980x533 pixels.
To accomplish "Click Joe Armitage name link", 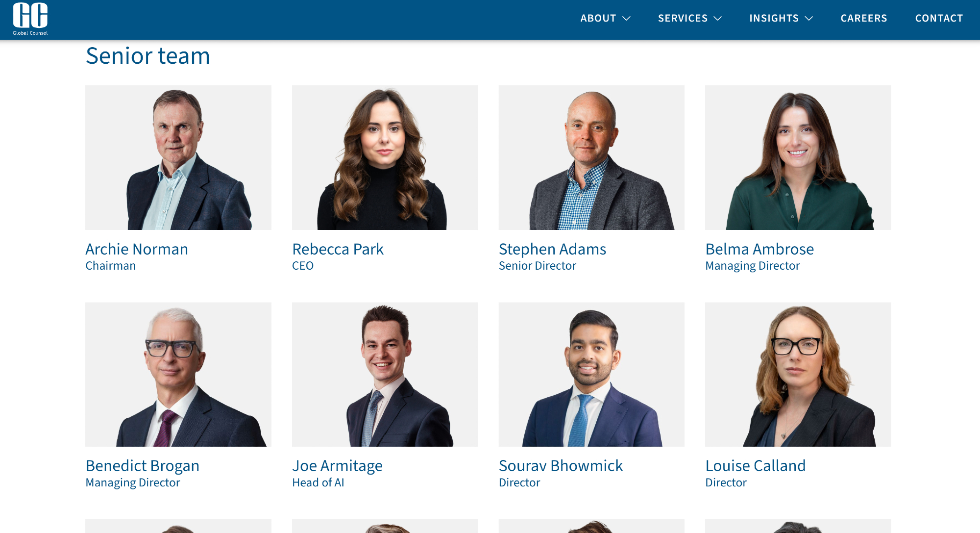I will tap(337, 466).
